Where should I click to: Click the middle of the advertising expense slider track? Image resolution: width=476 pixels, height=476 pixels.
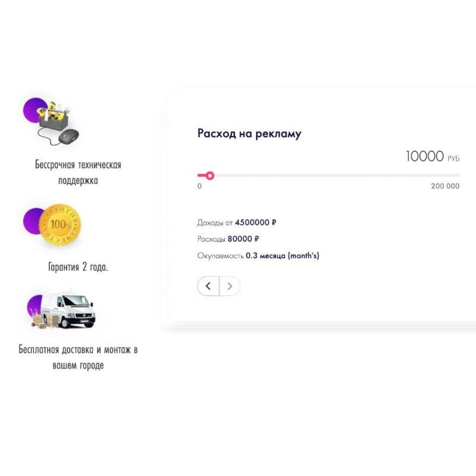pyautogui.click(x=328, y=176)
